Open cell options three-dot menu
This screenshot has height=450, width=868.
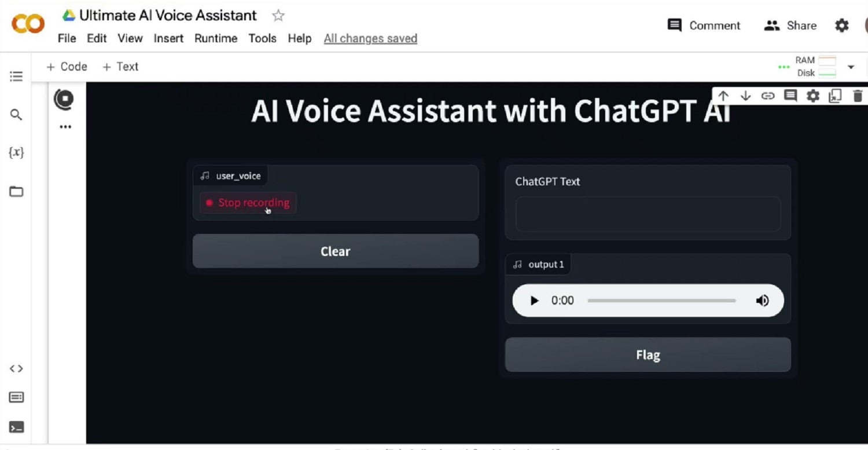(65, 127)
